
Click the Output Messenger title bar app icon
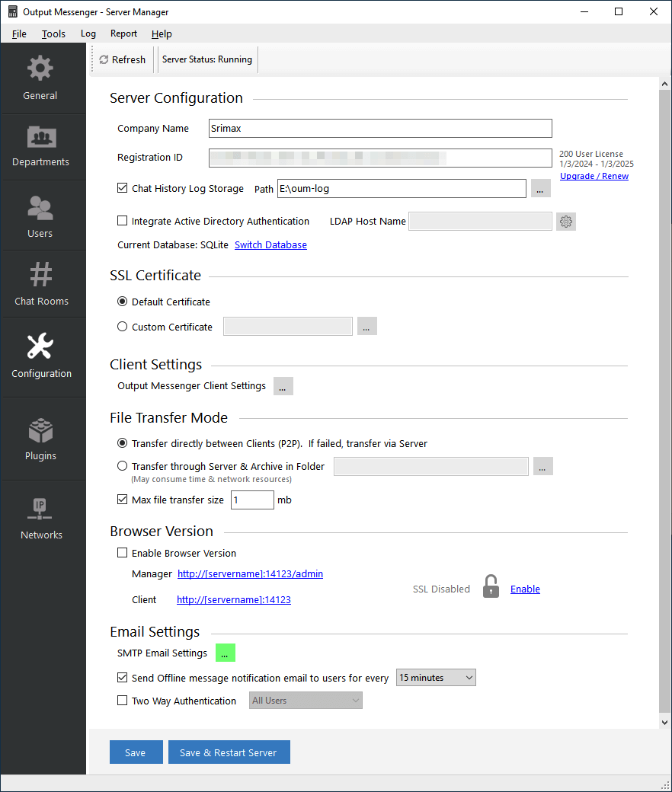(x=13, y=11)
